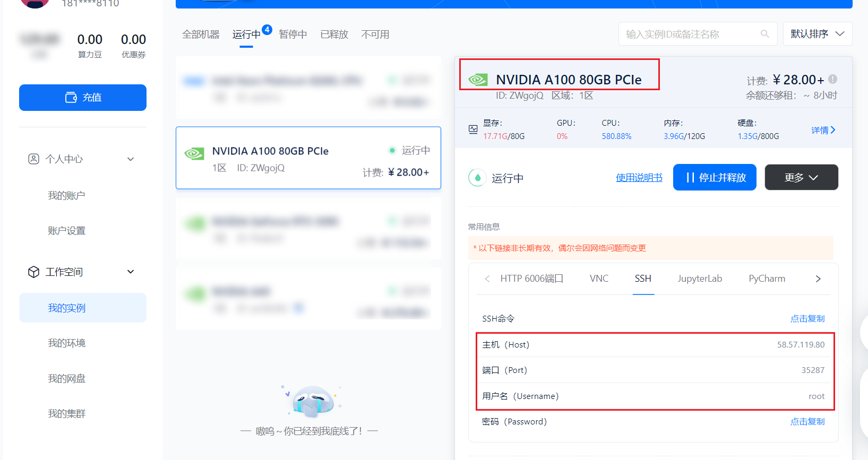This screenshot has height=460, width=868.
Task: Open the 使用说明书 link
Action: (x=639, y=178)
